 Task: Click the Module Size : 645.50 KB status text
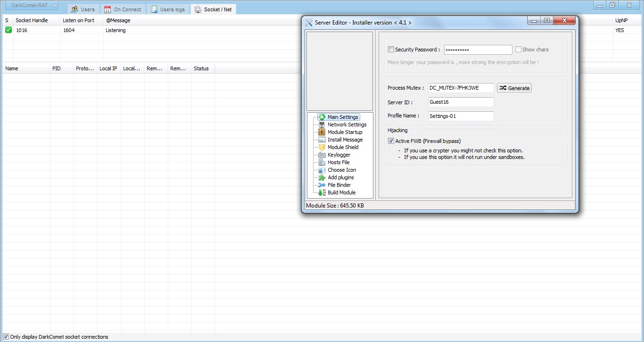pos(335,206)
